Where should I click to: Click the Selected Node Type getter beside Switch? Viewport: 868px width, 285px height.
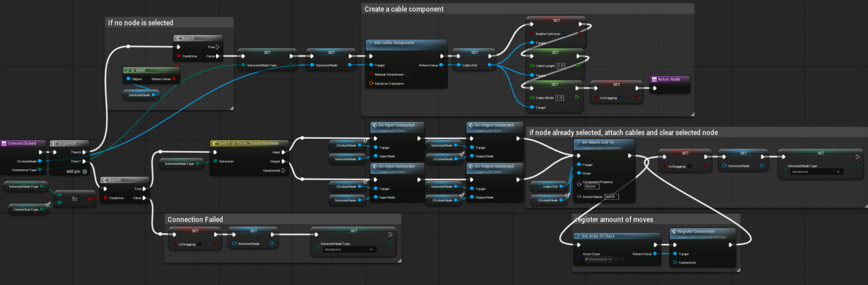[x=181, y=163]
